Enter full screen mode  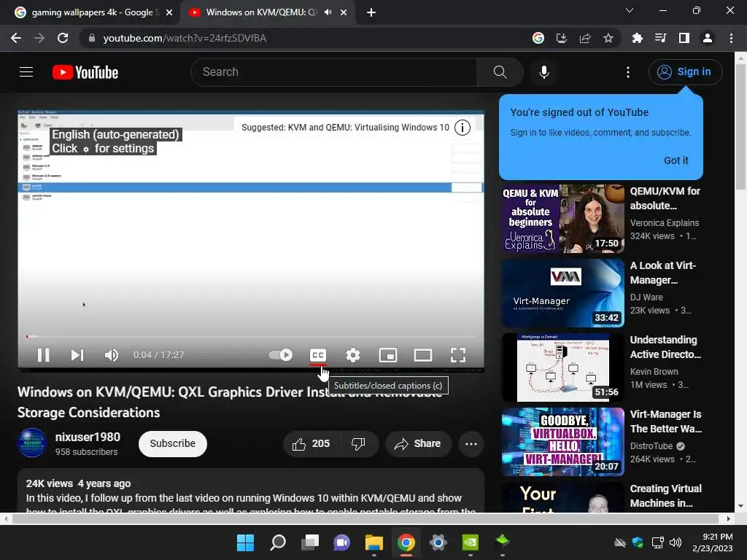(x=458, y=355)
